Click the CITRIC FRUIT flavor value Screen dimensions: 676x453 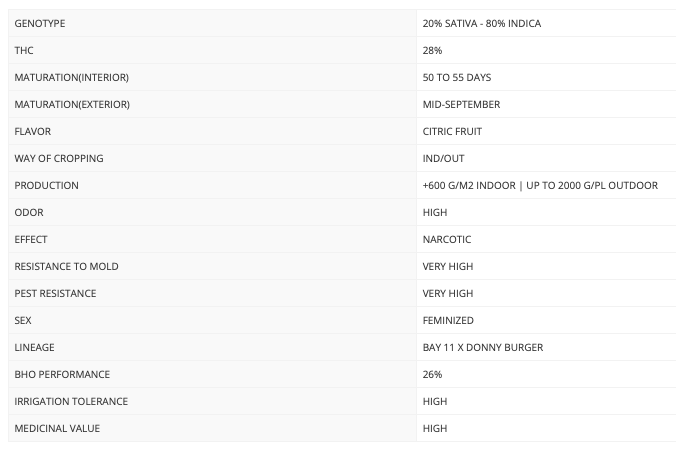coord(453,131)
